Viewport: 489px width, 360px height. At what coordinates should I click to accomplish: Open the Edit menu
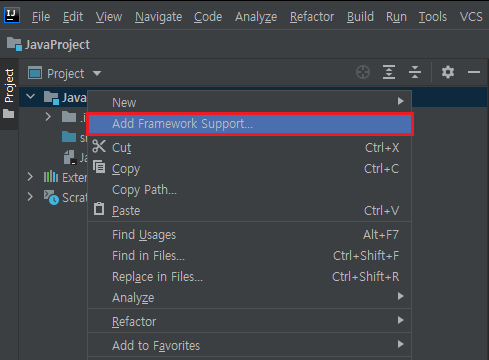coord(73,17)
